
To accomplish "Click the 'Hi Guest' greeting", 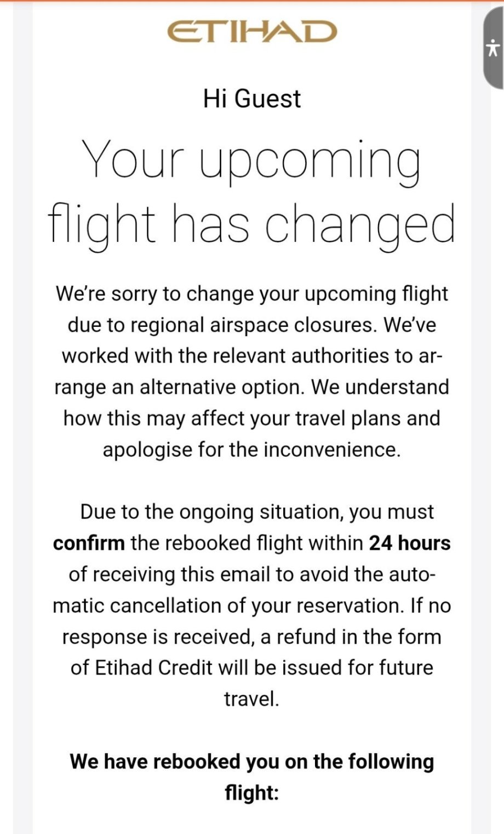I will [251, 99].
